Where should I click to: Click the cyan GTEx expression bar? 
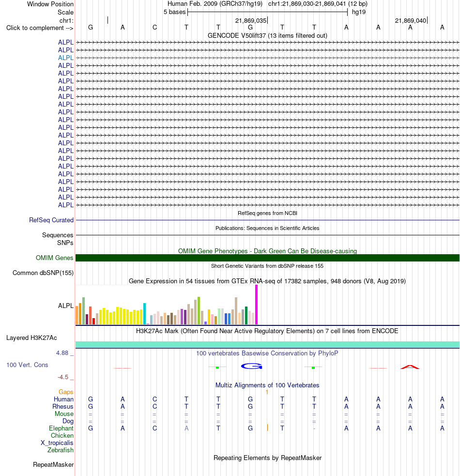(x=144, y=314)
